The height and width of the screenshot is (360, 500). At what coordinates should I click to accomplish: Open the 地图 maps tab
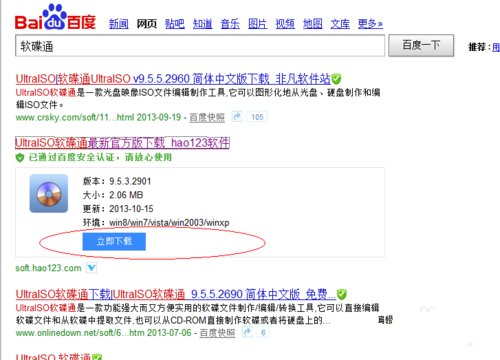click(x=313, y=24)
